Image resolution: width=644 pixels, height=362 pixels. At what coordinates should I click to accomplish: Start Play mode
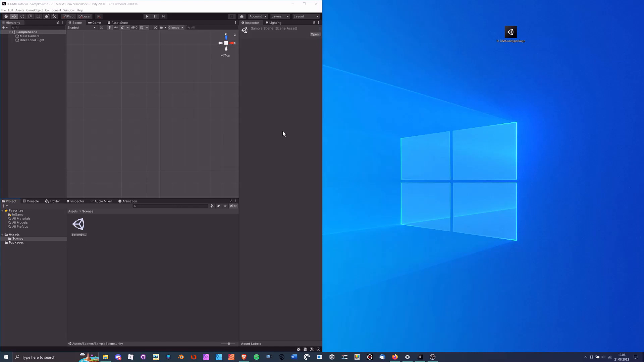tap(147, 16)
